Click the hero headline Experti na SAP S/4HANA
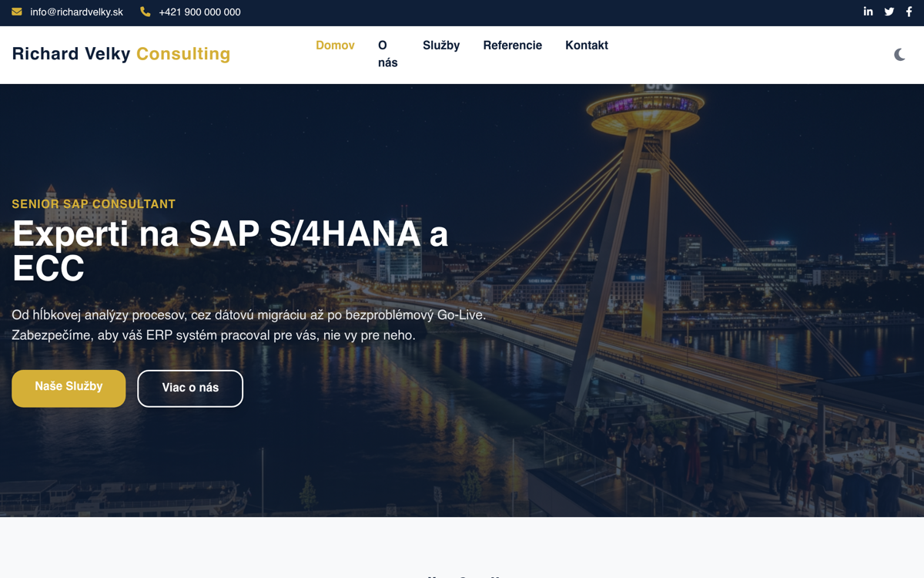 (229, 234)
